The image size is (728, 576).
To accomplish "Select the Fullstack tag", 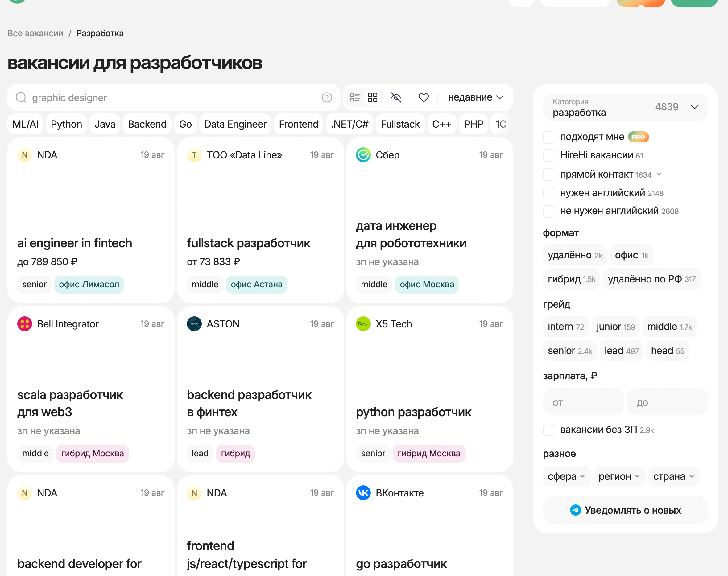I will point(400,124).
